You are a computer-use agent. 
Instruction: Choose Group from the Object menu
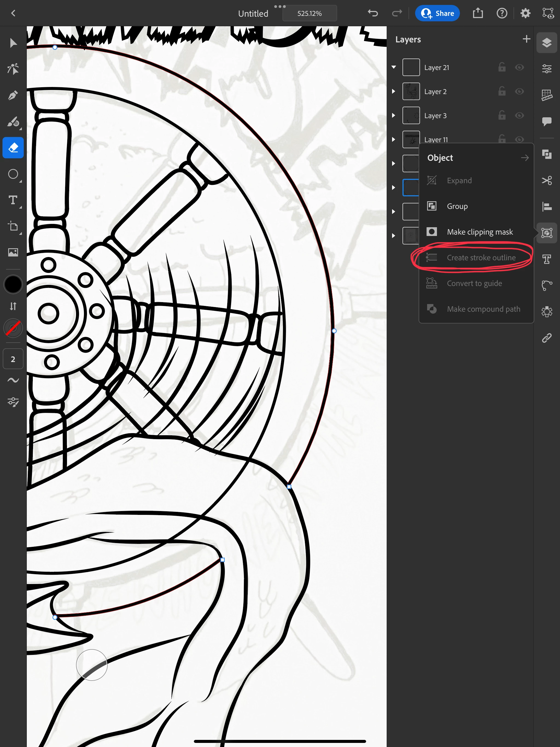[x=457, y=206]
